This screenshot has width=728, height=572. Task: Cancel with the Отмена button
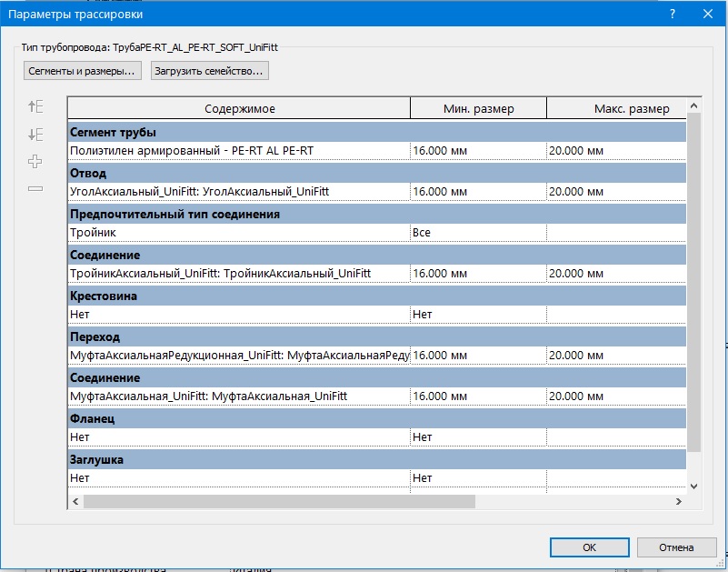click(x=676, y=547)
